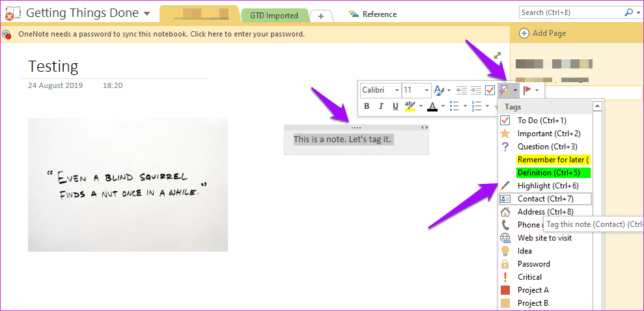Expand the Styles dropdown arrow

click(x=449, y=90)
